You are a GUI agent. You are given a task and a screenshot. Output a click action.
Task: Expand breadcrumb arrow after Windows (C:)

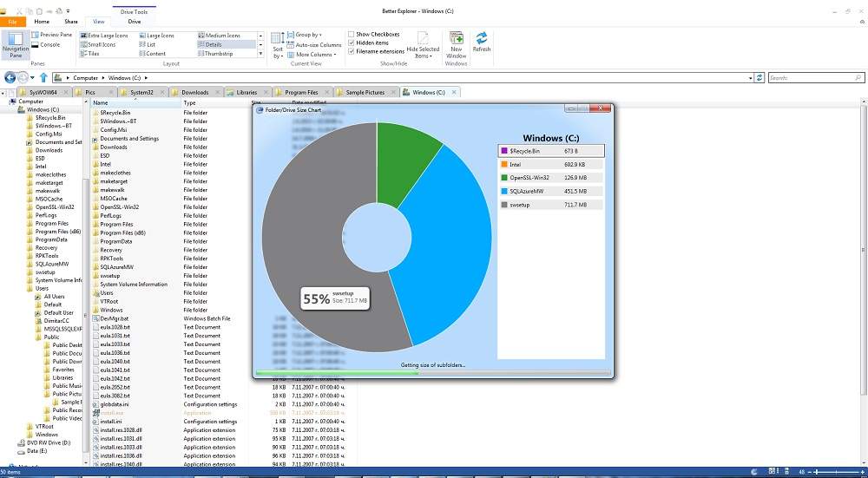(146, 78)
